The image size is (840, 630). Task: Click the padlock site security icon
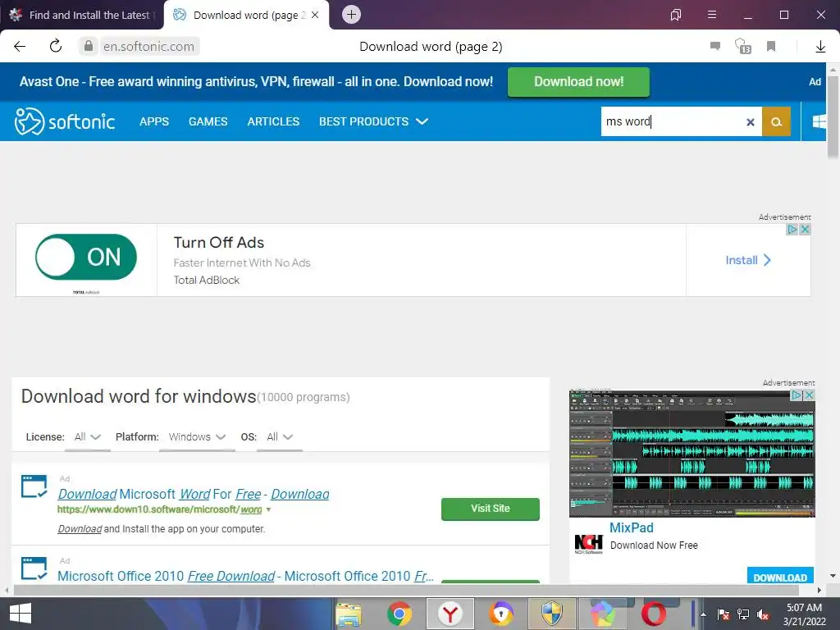(x=89, y=46)
